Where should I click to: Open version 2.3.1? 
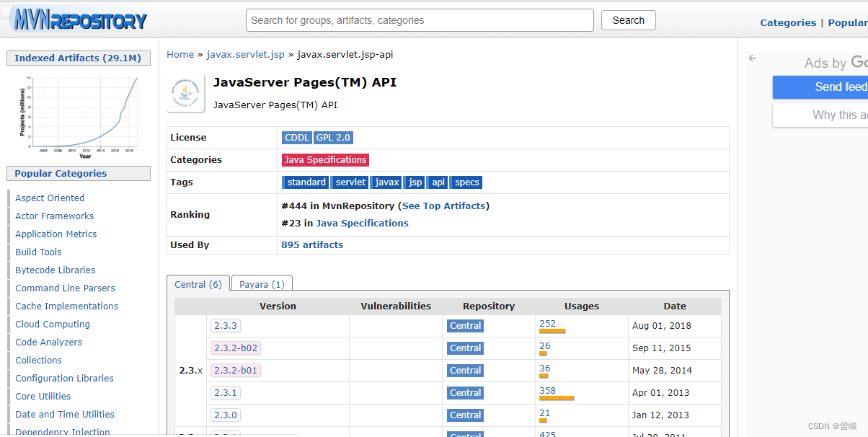(x=226, y=393)
